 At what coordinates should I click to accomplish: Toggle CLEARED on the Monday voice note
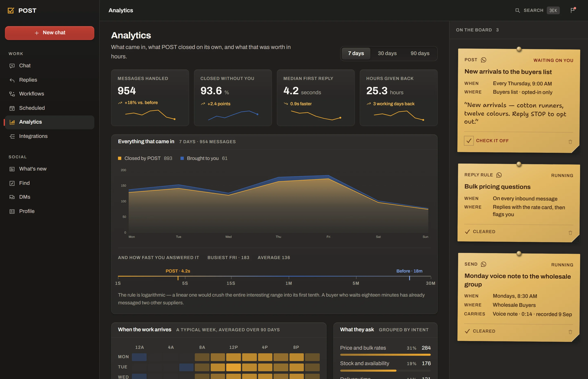coord(480,331)
